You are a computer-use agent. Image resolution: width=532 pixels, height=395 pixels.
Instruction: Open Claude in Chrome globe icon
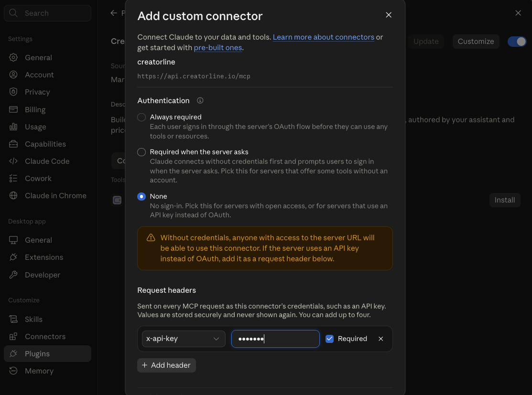[x=13, y=196]
